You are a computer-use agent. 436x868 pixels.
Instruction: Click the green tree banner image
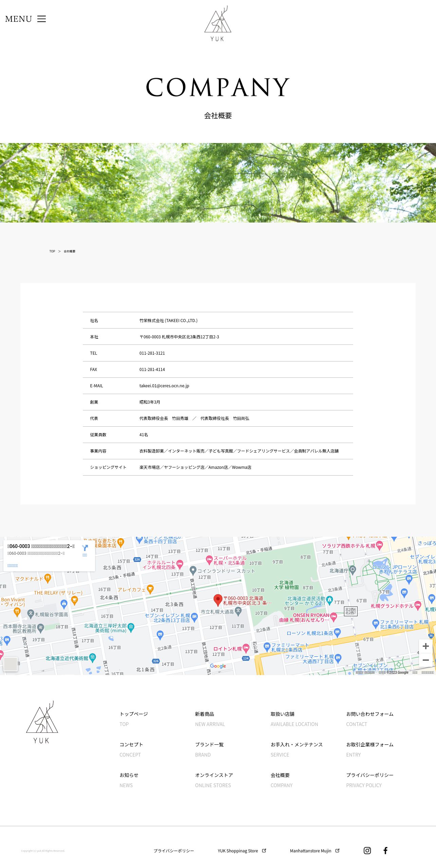pyautogui.click(x=218, y=183)
